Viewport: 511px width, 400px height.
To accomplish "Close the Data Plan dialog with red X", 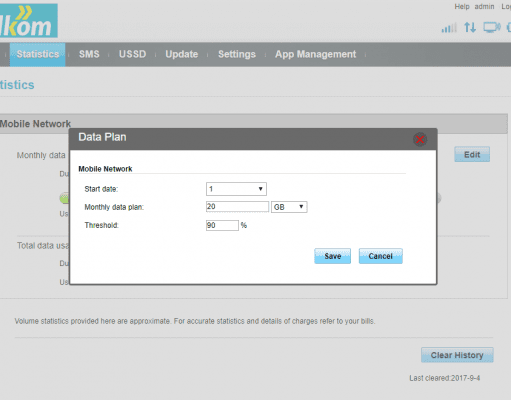I will pos(420,139).
